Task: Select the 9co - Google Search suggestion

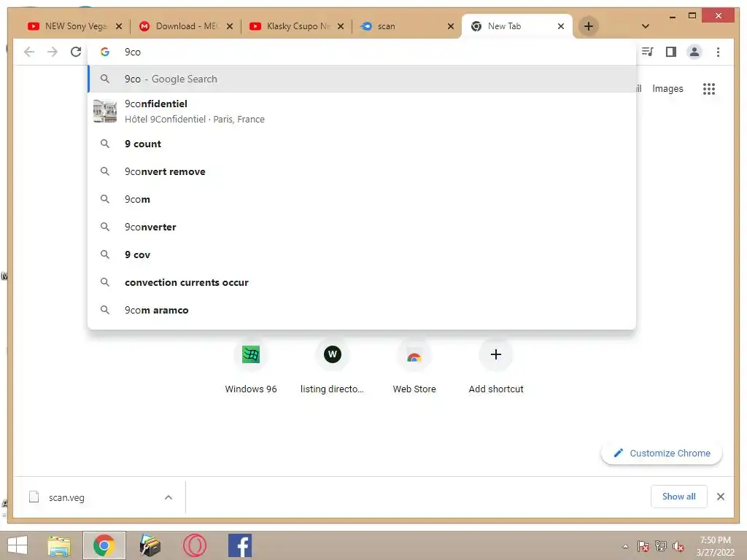Action: tap(362, 79)
